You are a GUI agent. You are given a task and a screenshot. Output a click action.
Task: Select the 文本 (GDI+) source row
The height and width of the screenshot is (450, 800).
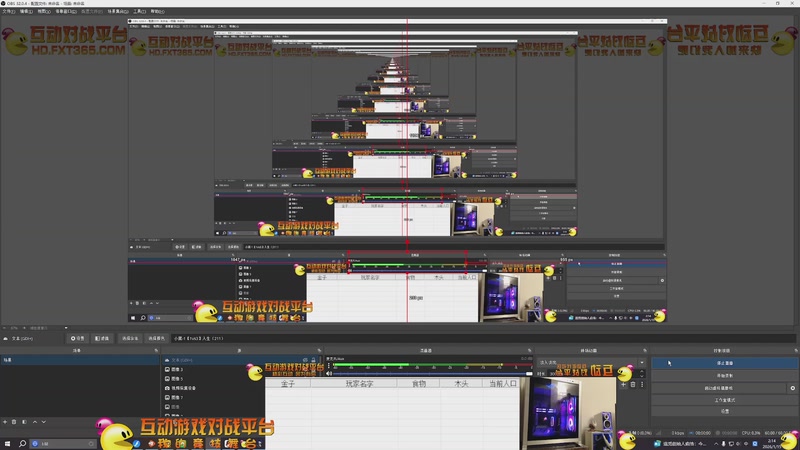(x=242, y=360)
